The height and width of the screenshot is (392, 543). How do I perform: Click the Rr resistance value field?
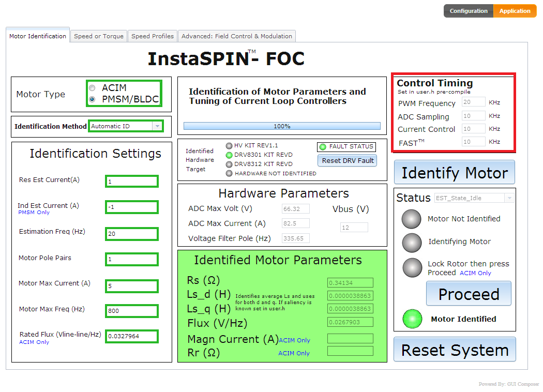coord(350,351)
